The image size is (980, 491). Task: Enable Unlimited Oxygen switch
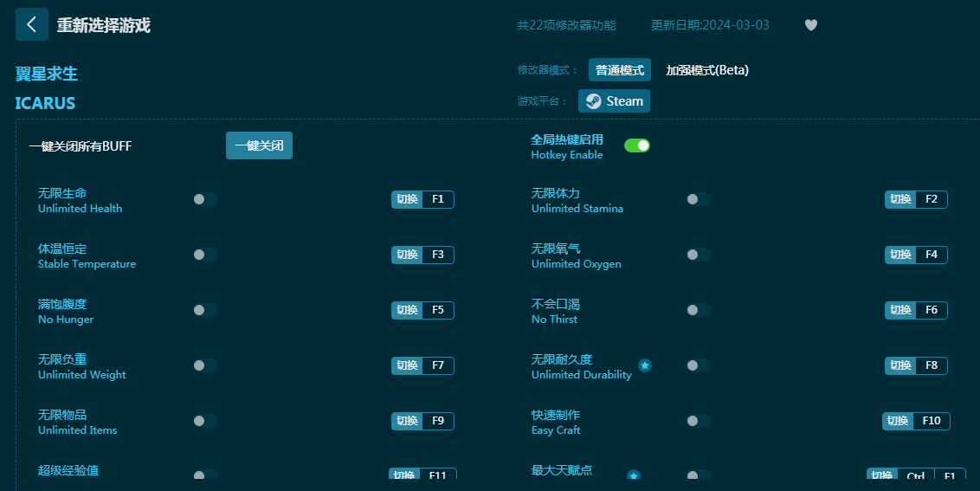pyautogui.click(x=699, y=255)
